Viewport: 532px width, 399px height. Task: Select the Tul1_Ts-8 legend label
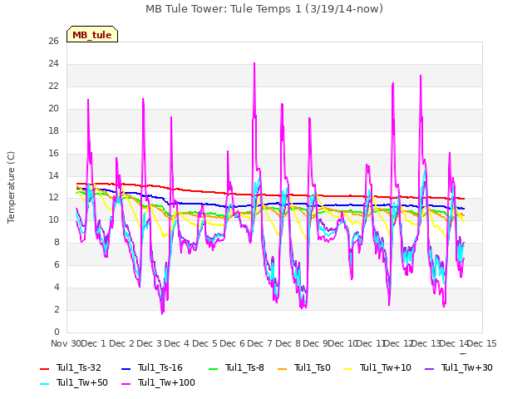click(x=244, y=367)
